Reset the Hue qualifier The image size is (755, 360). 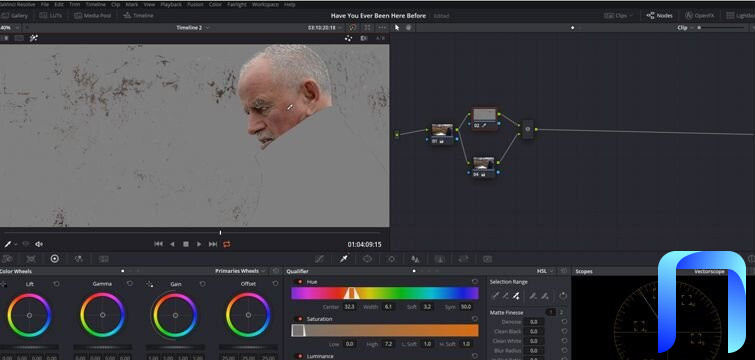475,282
